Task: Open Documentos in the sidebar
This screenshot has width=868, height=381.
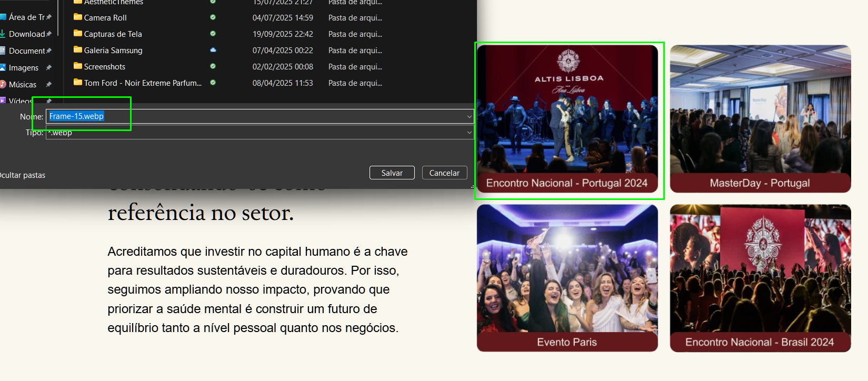Action: (26, 51)
